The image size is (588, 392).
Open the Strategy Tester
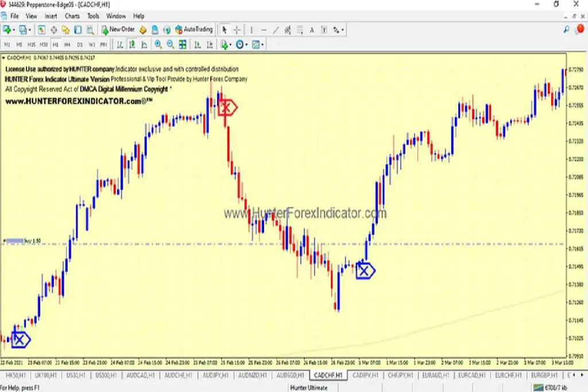[90, 30]
